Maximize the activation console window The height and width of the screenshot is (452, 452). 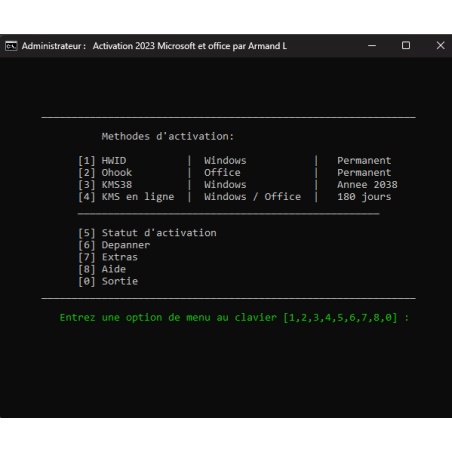(406, 45)
